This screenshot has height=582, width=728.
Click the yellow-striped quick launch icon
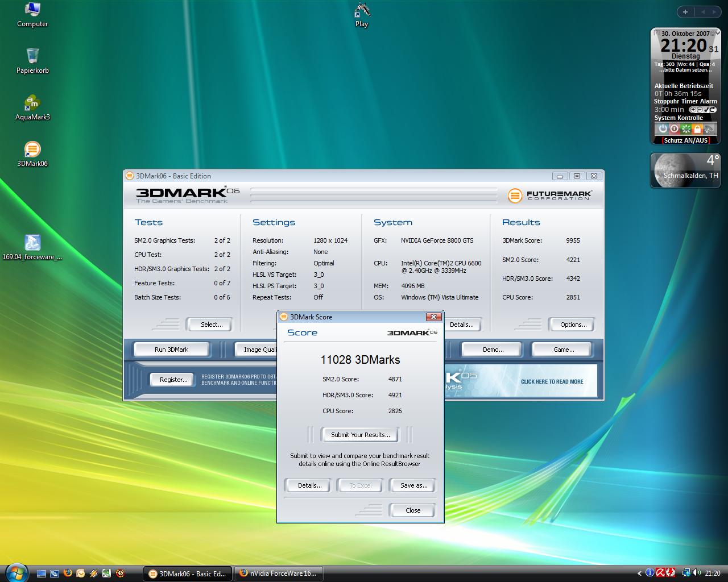[x=93, y=573]
